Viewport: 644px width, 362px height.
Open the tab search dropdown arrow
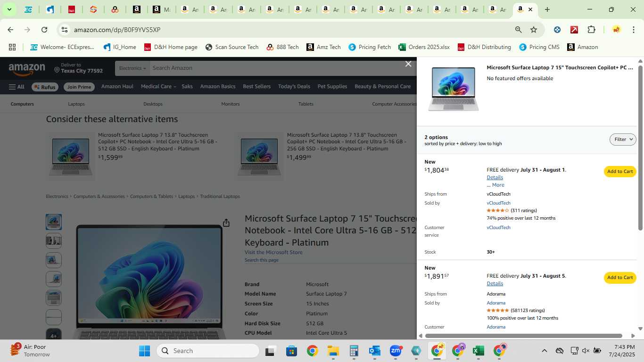pyautogui.click(x=9, y=9)
